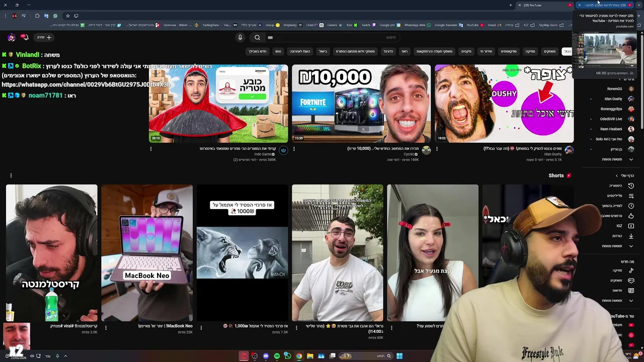Screen dimensions: 644x362
Task: Open the Idan Dushy channel avatar under video
Action: pos(569,149)
